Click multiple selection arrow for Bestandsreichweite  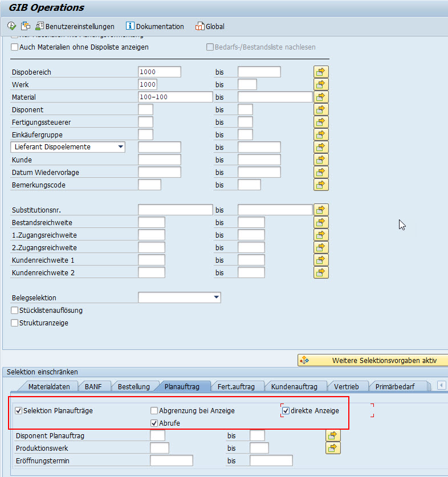(x=321, y=222)
